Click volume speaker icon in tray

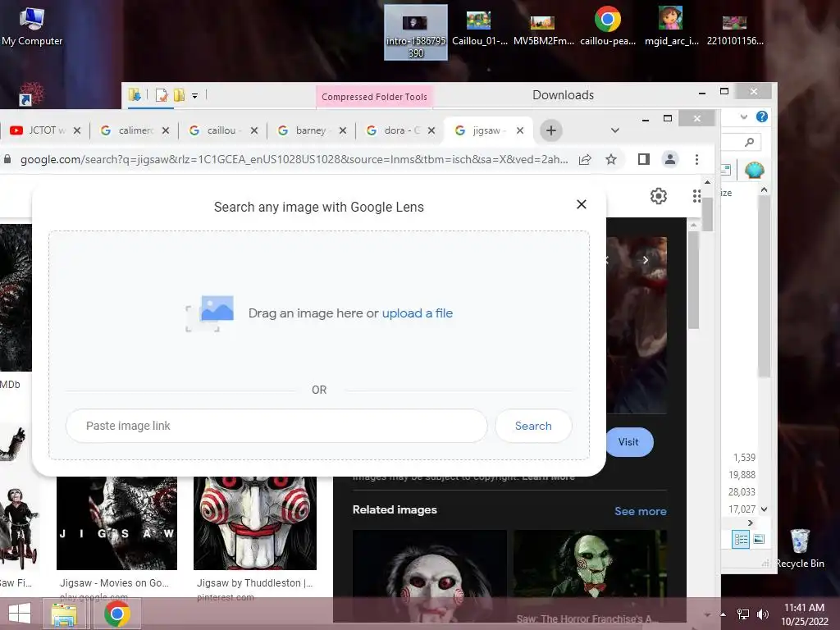click(762, 614)
